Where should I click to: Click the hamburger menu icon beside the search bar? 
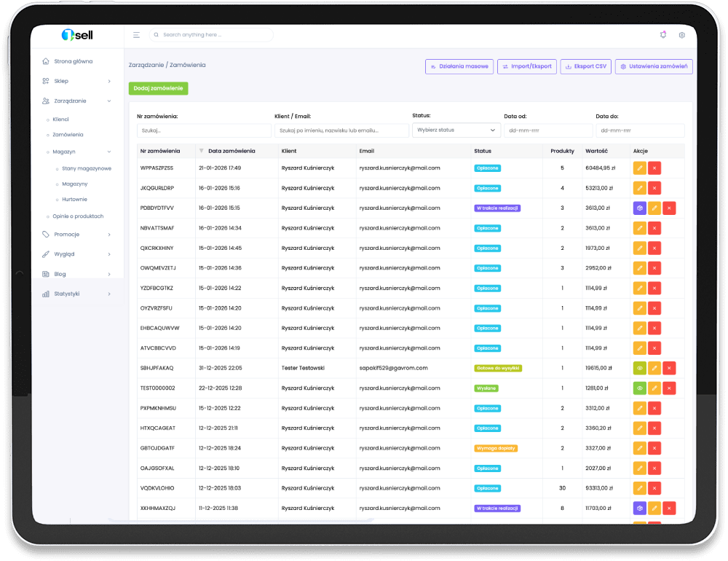(136, 35)
